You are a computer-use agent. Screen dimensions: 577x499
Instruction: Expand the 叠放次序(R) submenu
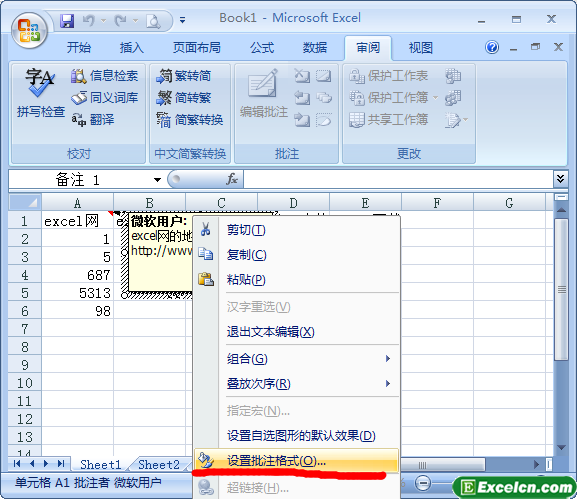(297, 384)
